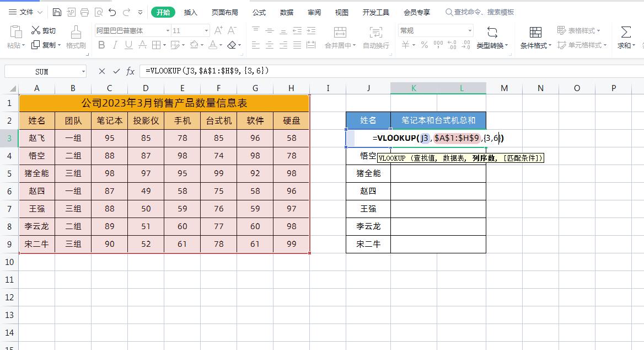Screen dimensions: 644x350
Task: Click the Select All corner triangle
Action: click(x=13, y=88)
